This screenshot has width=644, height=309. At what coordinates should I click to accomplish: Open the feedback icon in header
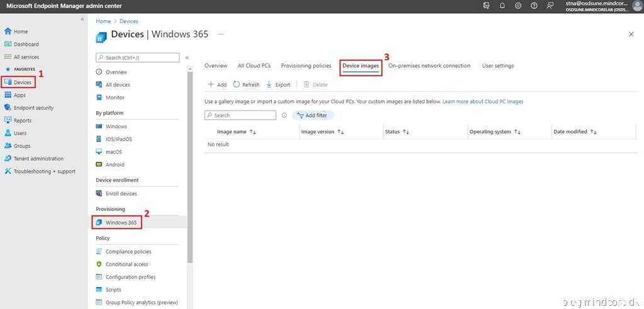pos(550,6)
